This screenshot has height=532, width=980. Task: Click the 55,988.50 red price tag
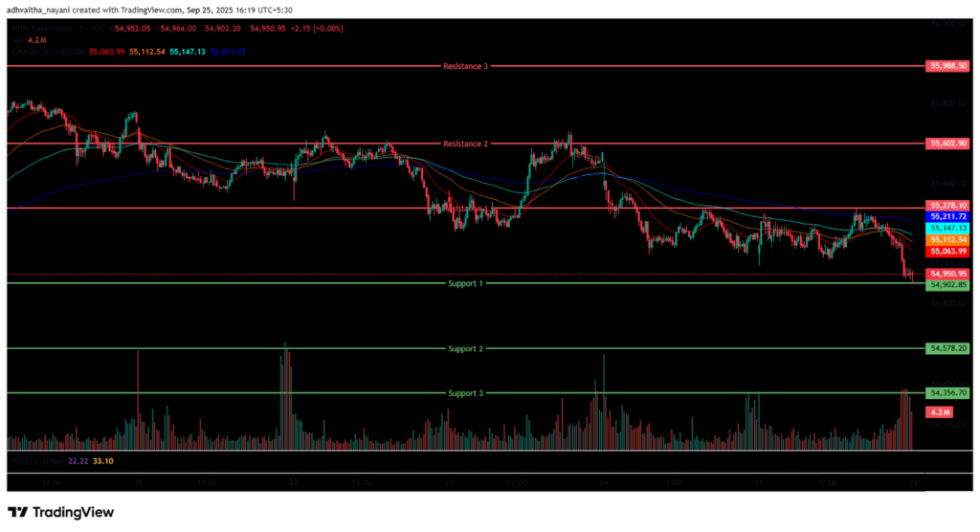coord(948,66)
